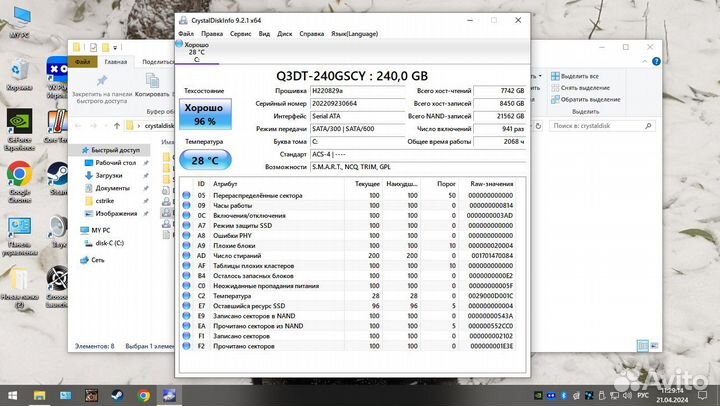Click the status circle of Режим защиты SSD row

click(x=186, y=226)
